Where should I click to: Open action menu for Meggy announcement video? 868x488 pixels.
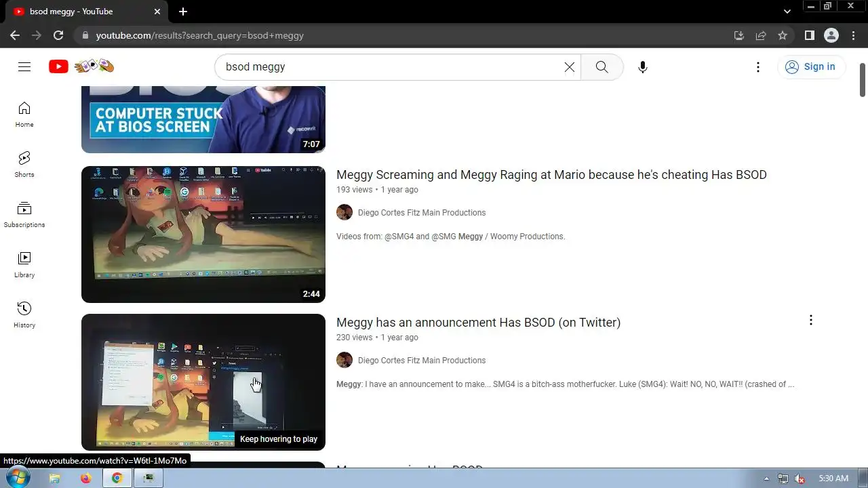point(810,320)
